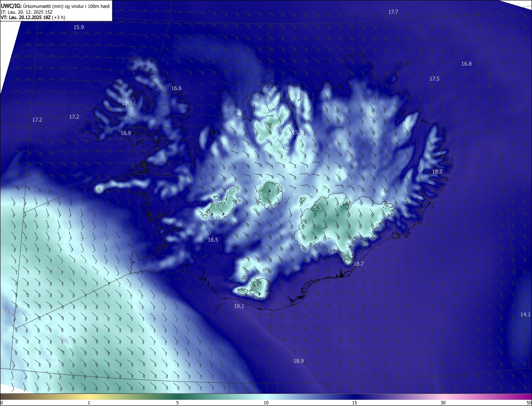This screenshot has width=532, height=406.
Task: Click the UWC/IG Úrkomumætti map title
Action: click(x=55, y=5)
